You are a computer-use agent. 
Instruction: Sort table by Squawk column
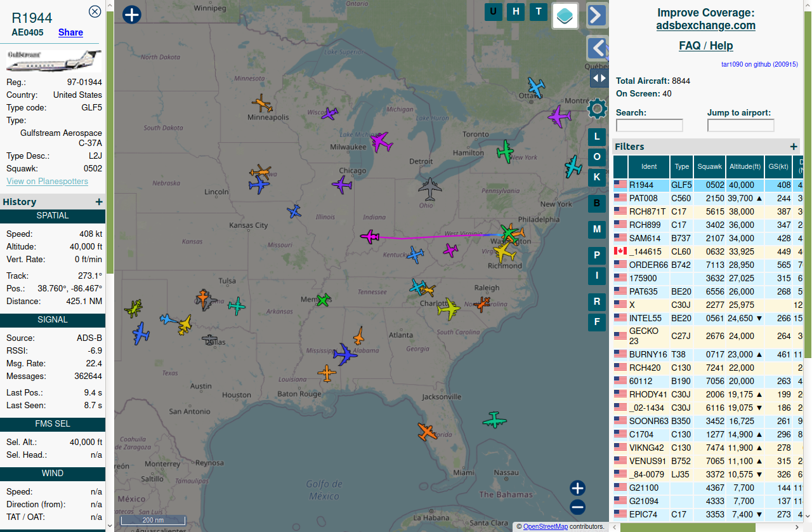[709, 167]
